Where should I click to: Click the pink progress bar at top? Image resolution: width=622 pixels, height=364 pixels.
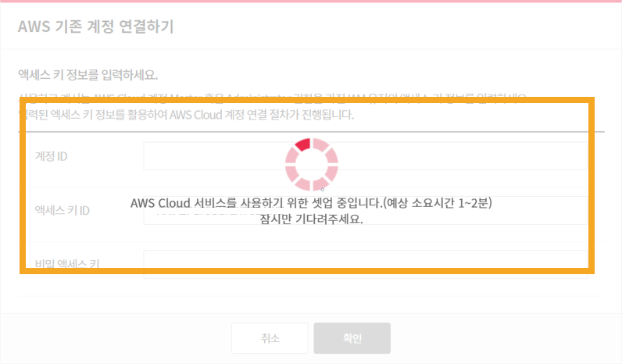point(311,2)
